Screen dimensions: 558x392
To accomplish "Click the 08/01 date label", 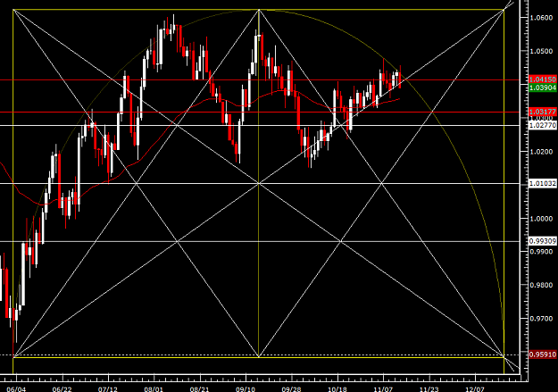I will coord(154,388).
